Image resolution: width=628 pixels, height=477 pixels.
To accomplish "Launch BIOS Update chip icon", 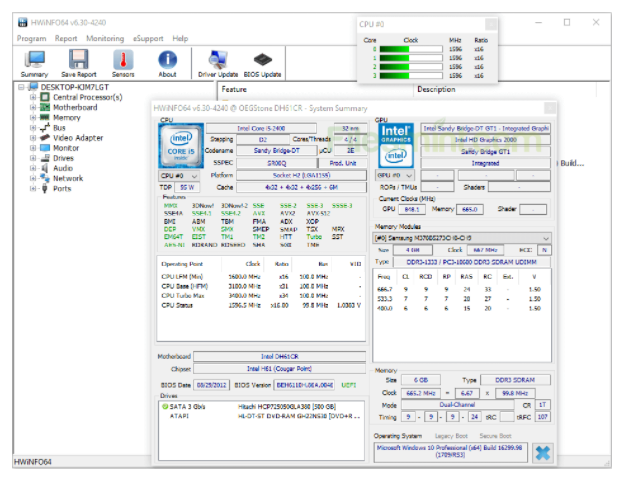I will (x=262, y=63).
